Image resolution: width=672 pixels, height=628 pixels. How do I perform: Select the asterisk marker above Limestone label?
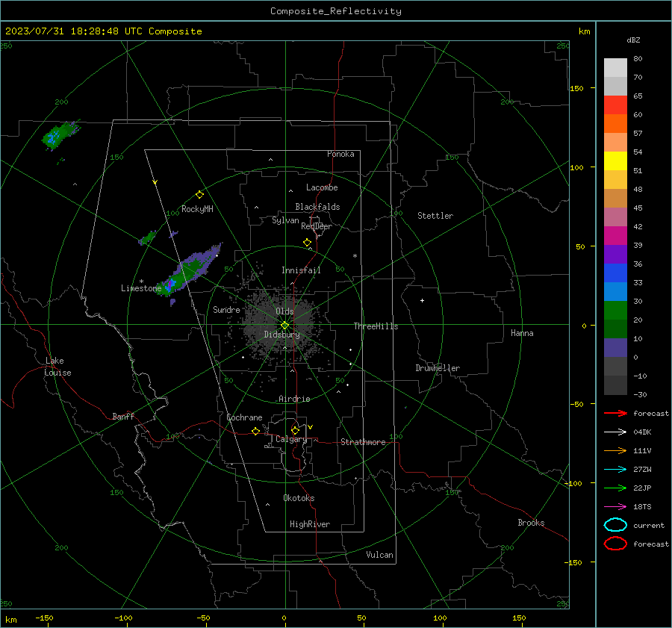click(x=141, y=282)
